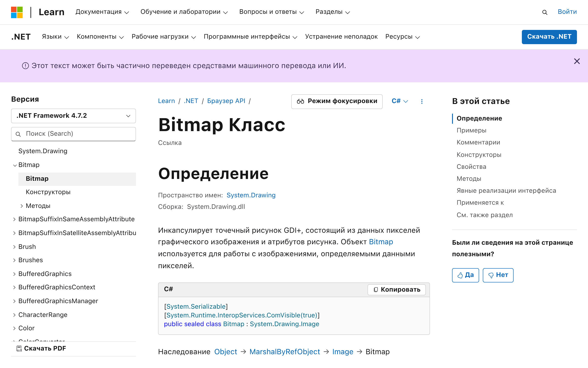Expand BitmapSuffixInSameAssemblyAttribute node
588x368 pixels.
click(x=14, y=219)
